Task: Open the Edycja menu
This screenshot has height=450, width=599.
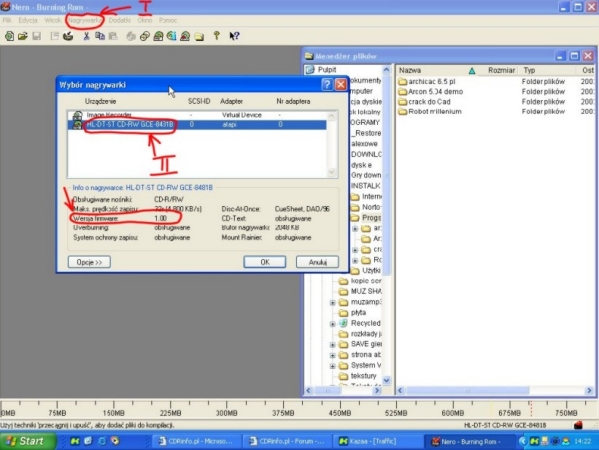Action: click(x=28, y=20)
